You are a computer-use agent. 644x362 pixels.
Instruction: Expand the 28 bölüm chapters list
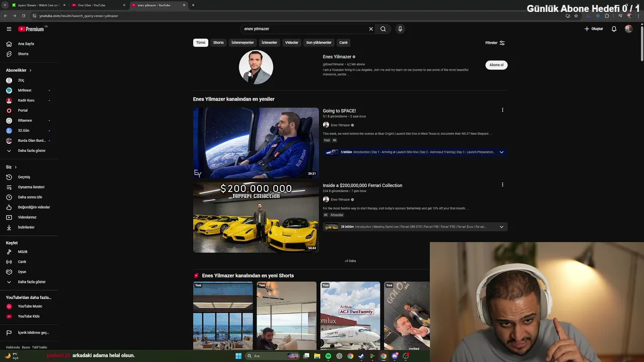pos(501,227)
